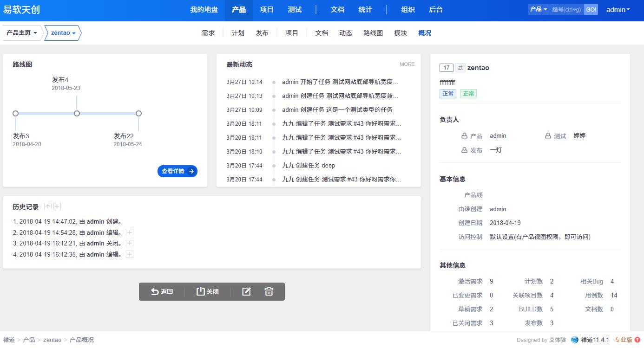Click the 关闭 close product button

tap(207, 291)
